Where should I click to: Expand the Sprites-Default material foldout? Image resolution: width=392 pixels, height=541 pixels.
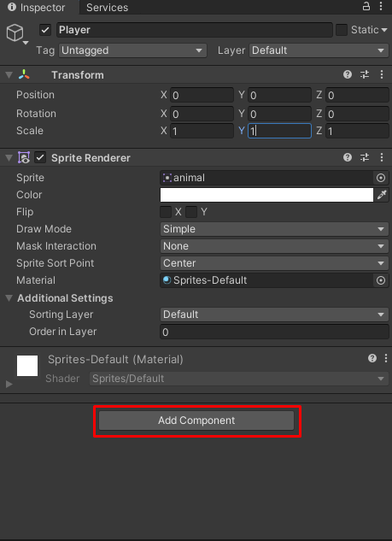(9, 384)
